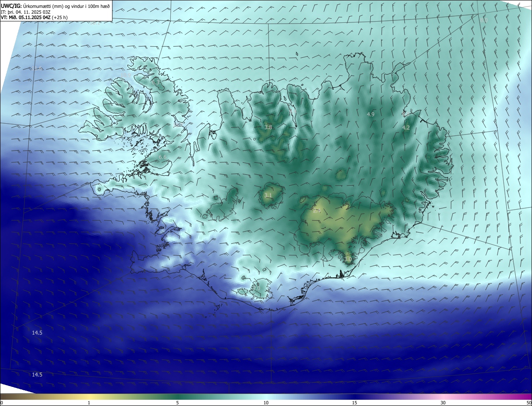Click the IT: þri. 04. 11. 2025 03Z line
This screenshot has width=532, height=406.
pyautogui.click(x=25, y=12)
